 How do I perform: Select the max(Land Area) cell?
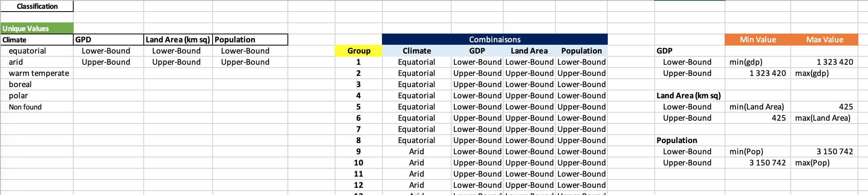(x=822, y=118)
